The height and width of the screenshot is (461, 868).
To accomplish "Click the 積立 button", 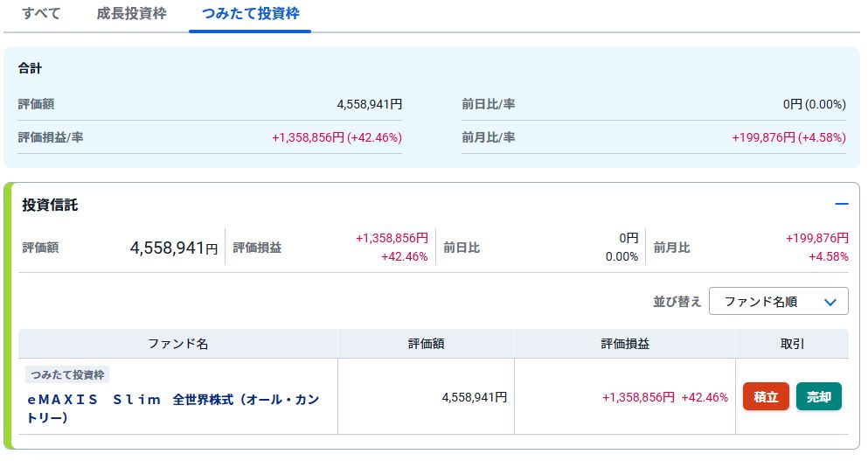I will (x=766, y=397).
